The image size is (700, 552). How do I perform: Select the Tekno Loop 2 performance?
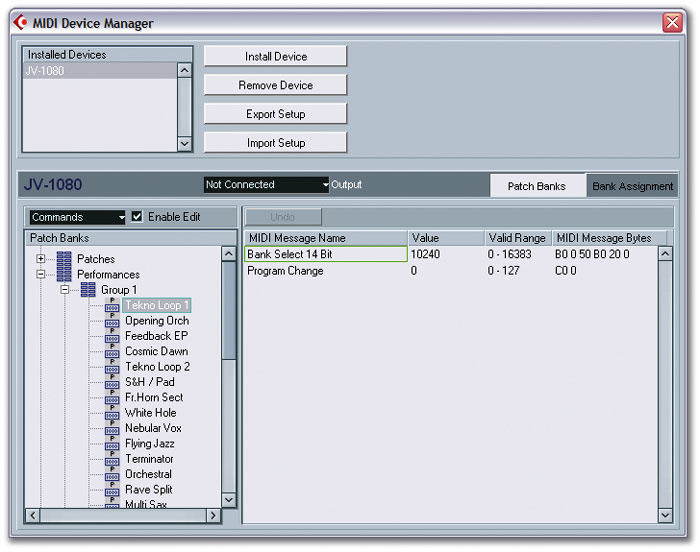(158, 367)
